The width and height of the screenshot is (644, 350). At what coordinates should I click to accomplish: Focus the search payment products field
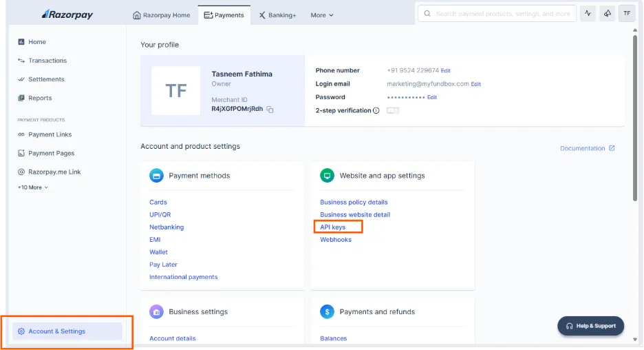[497, 14]
